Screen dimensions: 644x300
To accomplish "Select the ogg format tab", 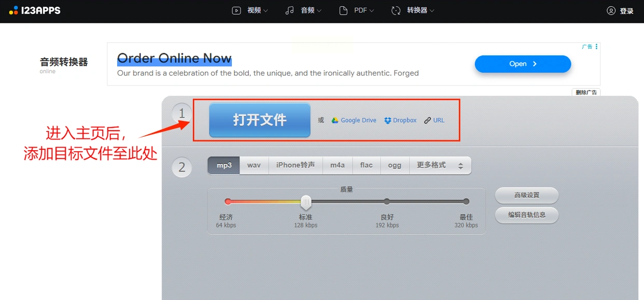I will (x=395, y=165).
